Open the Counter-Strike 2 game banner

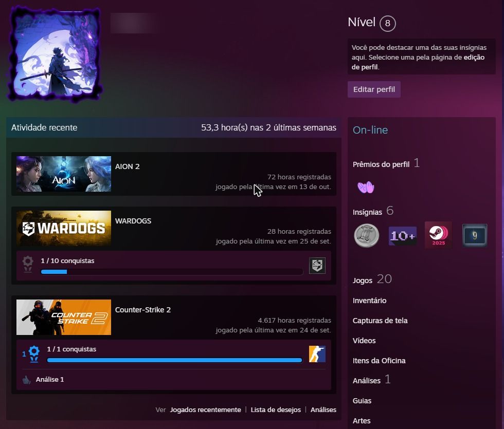point(64,318)
